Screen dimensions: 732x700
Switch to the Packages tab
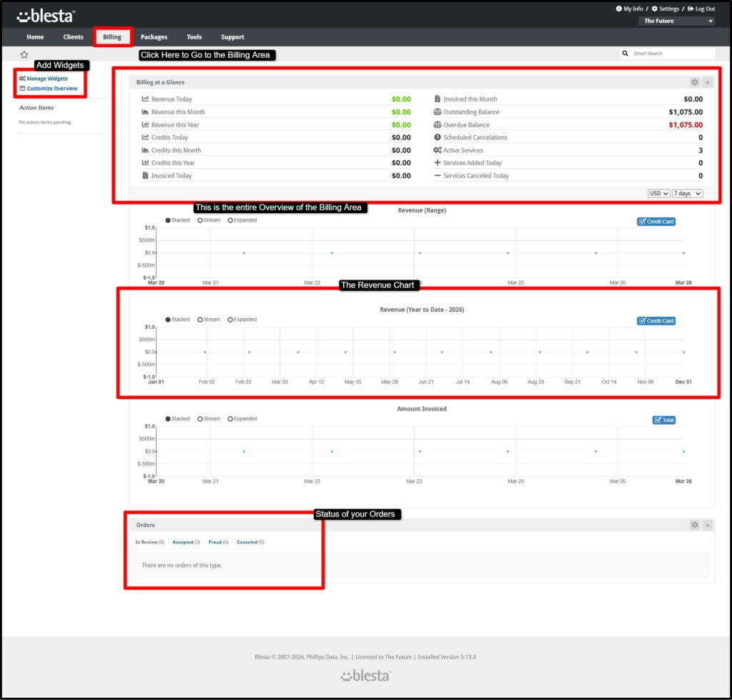(x=153, y=36)
